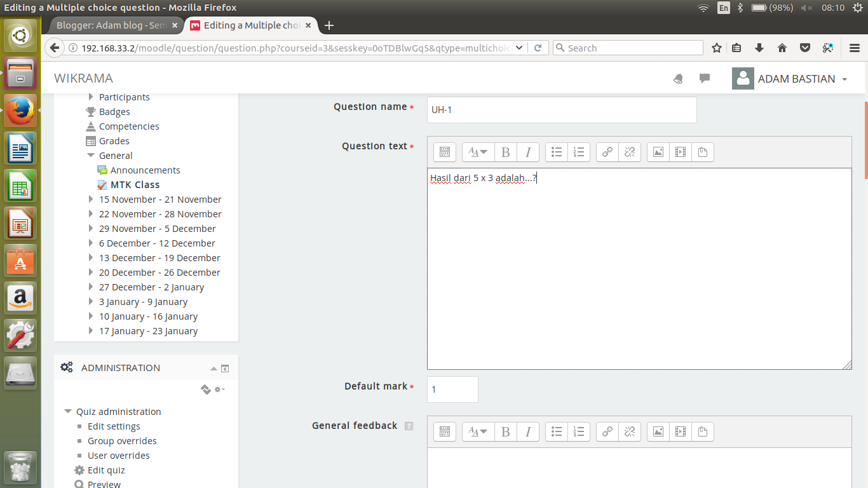Click the unlink icon in Question text toolbar
This screenshot has width=868, height=488.
click(x=630, y=152)
